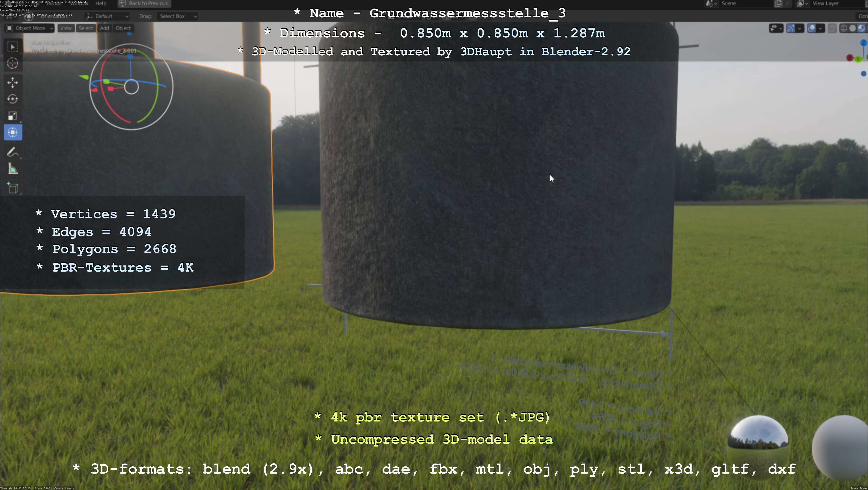Switch to material preview shading
The height and width of the screenshot is (490, 868).
point(861,28)
